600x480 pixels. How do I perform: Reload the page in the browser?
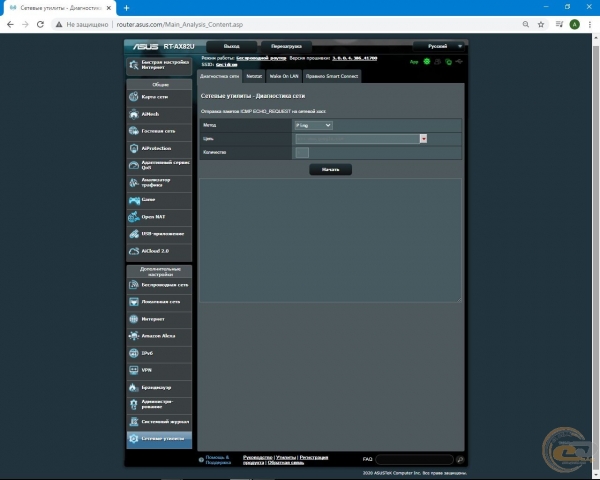[40, 24]
